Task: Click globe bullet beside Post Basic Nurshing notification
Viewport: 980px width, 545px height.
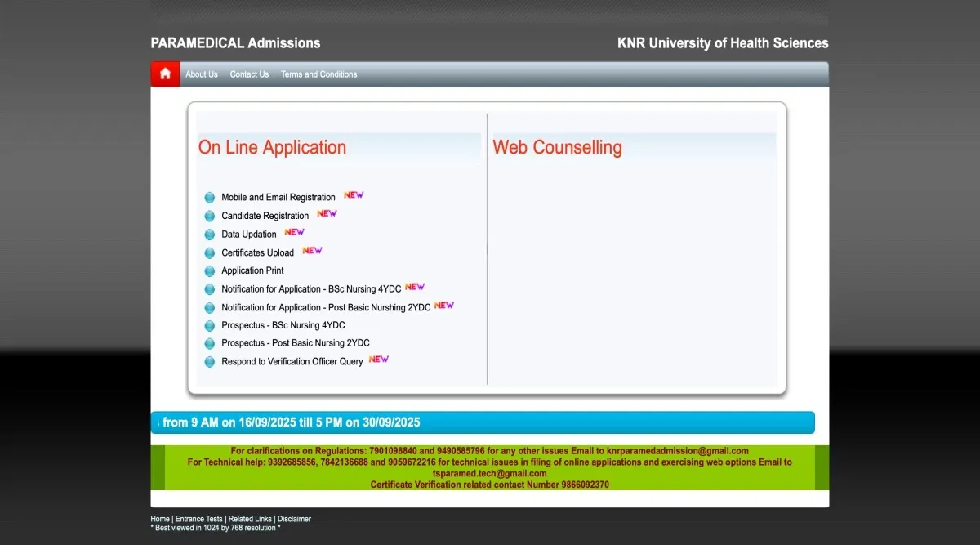Action: click(210, 307)
